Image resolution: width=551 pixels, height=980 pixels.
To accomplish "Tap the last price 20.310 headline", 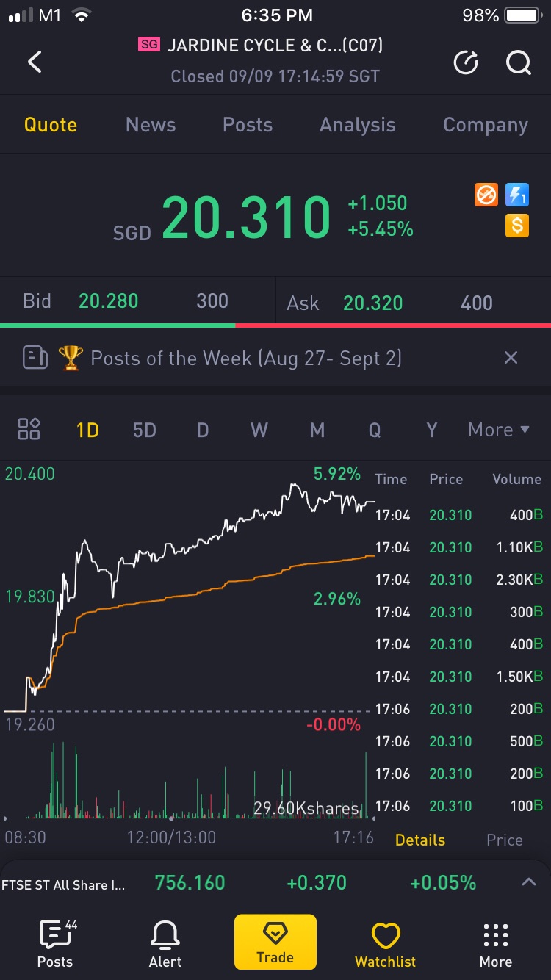I will click(x=246, y=217).
